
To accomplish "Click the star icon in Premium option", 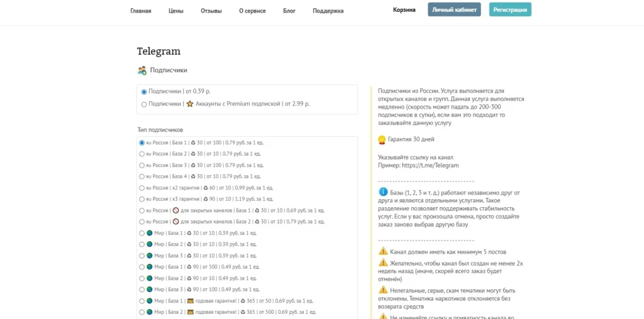I will click(189, 104).
